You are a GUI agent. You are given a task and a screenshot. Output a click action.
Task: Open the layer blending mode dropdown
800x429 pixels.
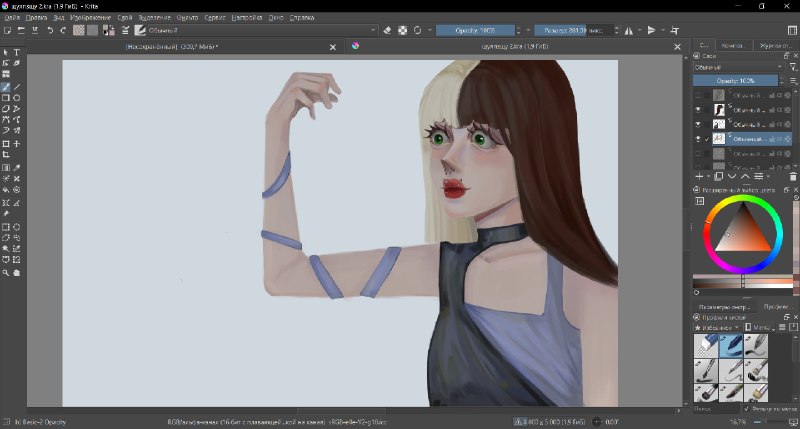tap(738, 67)
